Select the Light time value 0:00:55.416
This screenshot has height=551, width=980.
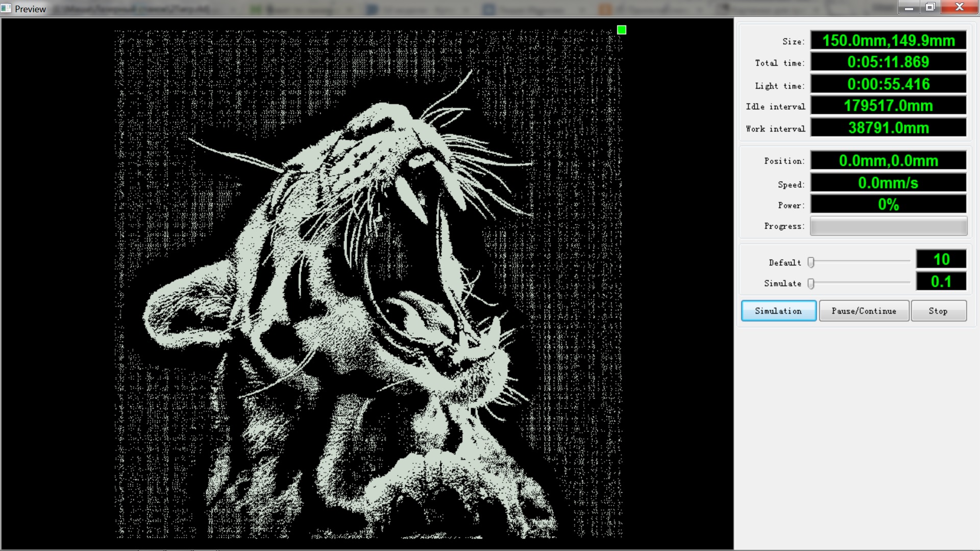(x=889, y=84)
